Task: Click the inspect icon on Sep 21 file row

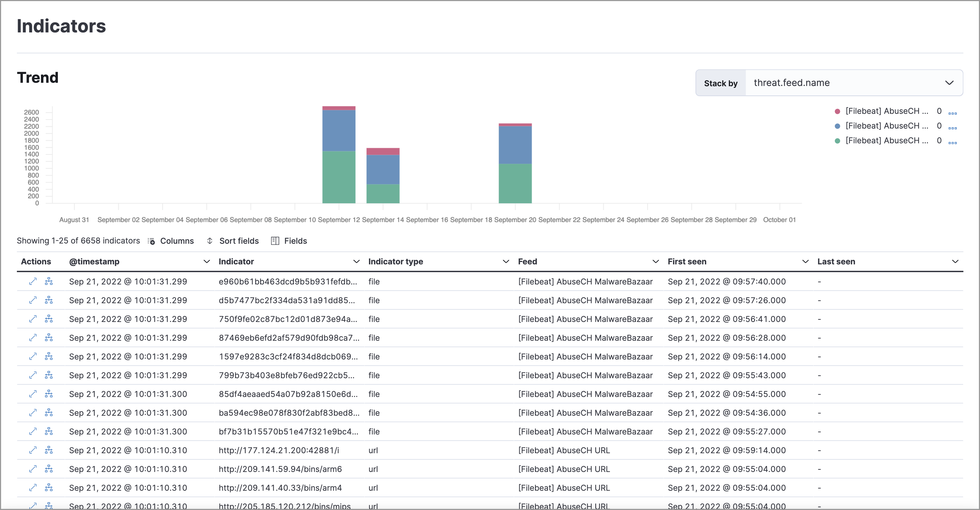Action: (x=32, y=281)
